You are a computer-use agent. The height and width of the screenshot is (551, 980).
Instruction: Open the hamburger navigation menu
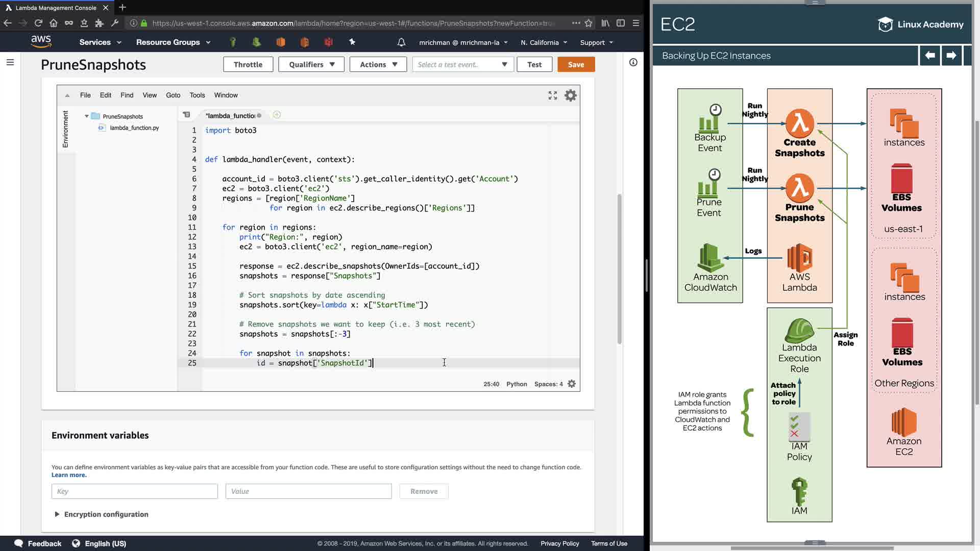tap(10, 62)
